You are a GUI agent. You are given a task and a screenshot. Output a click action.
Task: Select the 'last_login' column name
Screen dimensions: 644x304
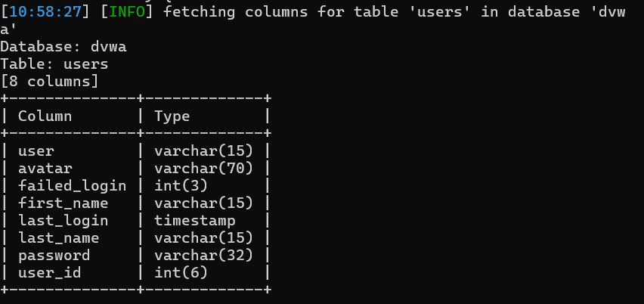63,221
